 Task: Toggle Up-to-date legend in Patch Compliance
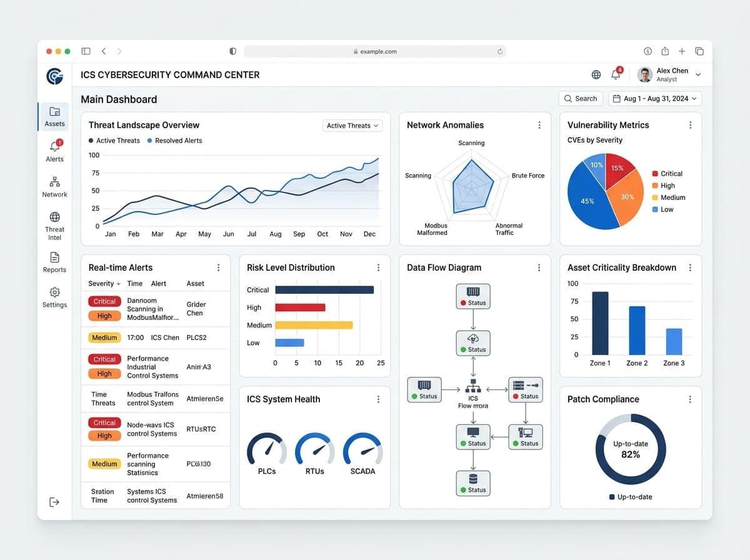pos(631,497)
